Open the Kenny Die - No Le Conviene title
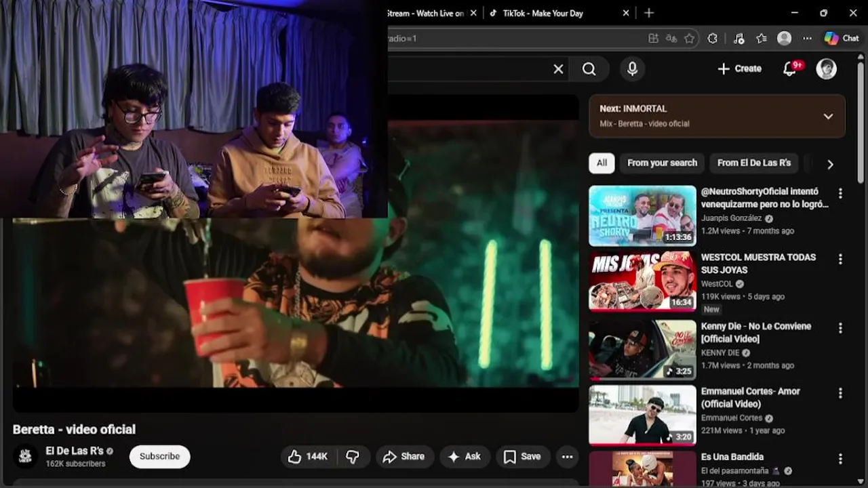868x488 pixels. [756, 332]
